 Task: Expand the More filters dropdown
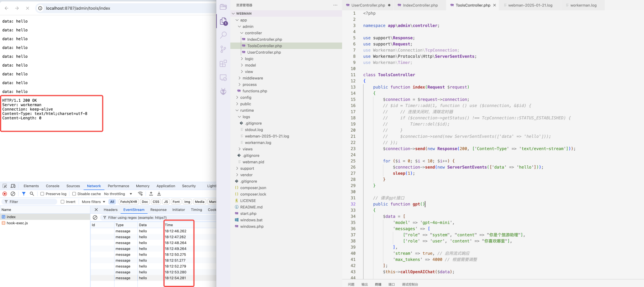click(93, 202)
